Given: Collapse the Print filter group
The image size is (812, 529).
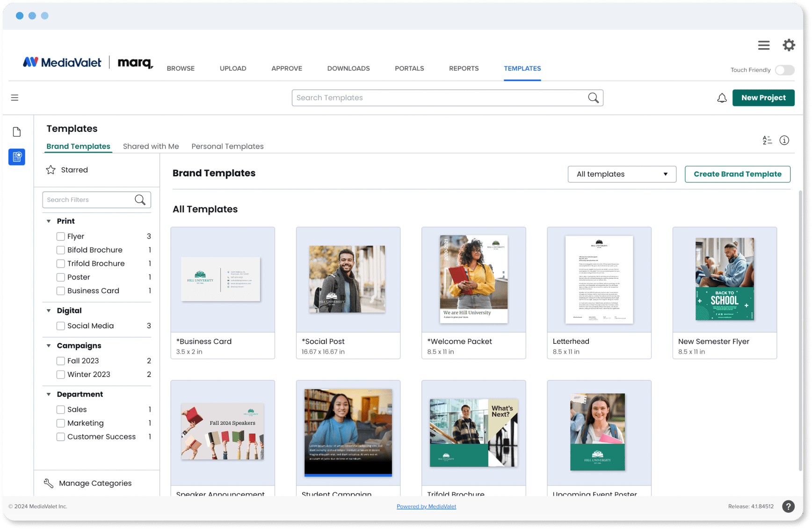Looking at the screenshot, I should (49, 221).
